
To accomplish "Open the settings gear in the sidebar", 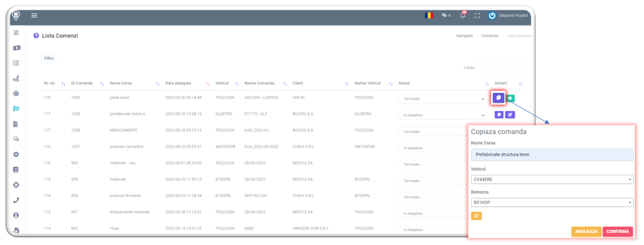I will tap(16, 154).
